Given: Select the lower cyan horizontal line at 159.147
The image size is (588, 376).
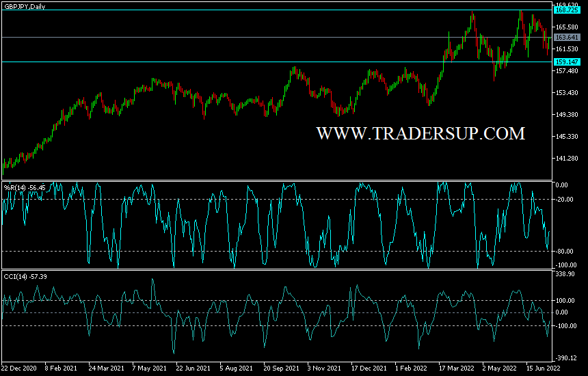Looking at the screenshot, I should tap(277, 62).
